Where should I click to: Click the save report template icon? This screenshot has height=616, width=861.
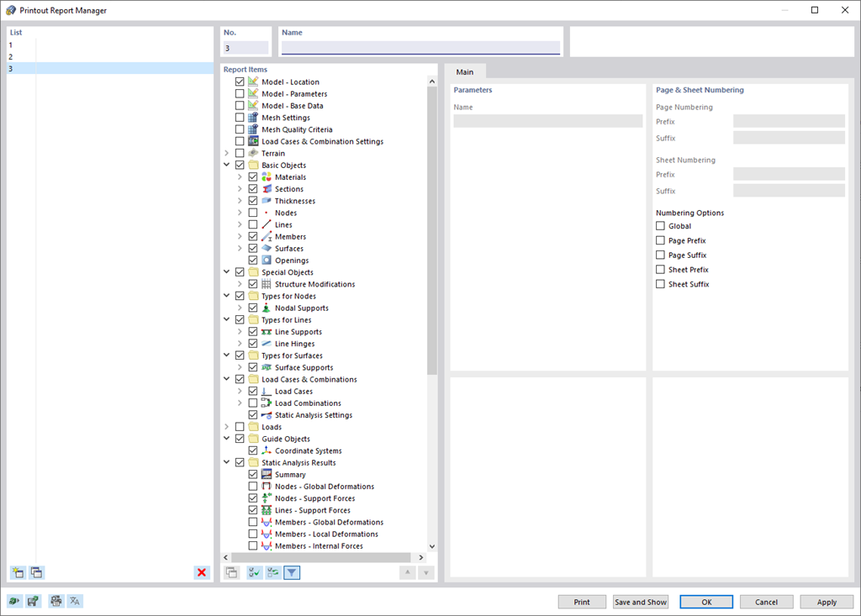(34, 600)
